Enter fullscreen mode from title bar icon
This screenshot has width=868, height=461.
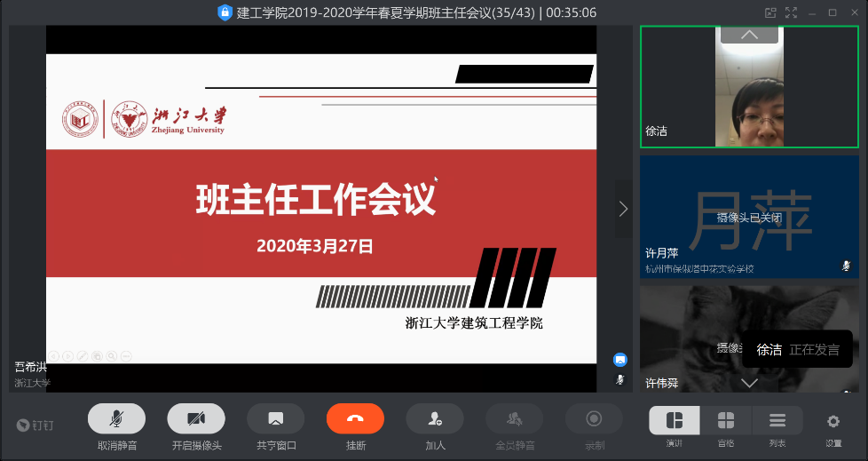[x=789, y=12]
